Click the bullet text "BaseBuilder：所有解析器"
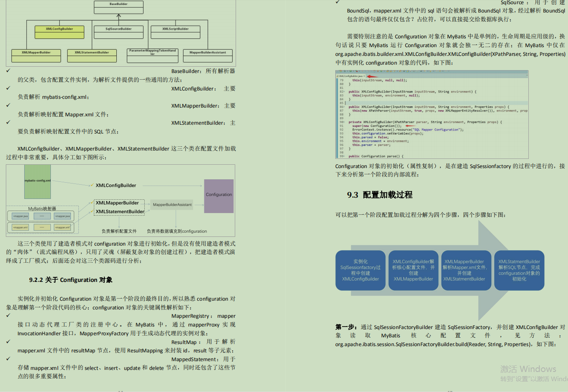 click(x=203, y=71)
